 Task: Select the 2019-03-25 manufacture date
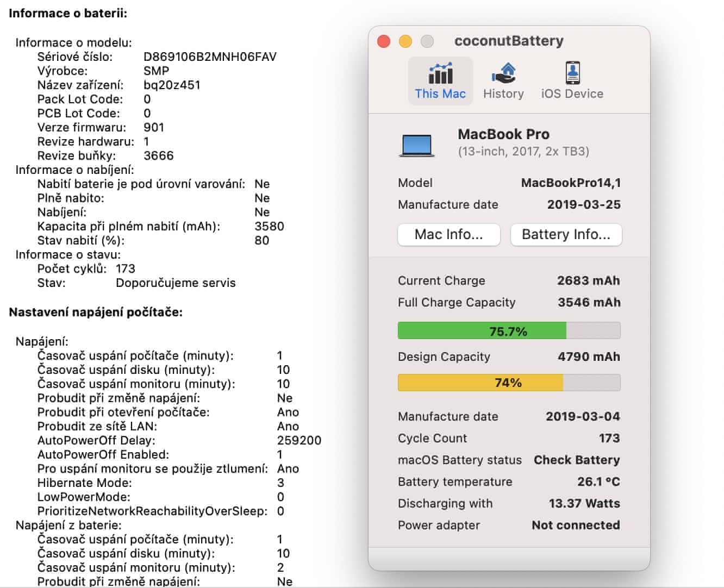click(x=584, y=205)
